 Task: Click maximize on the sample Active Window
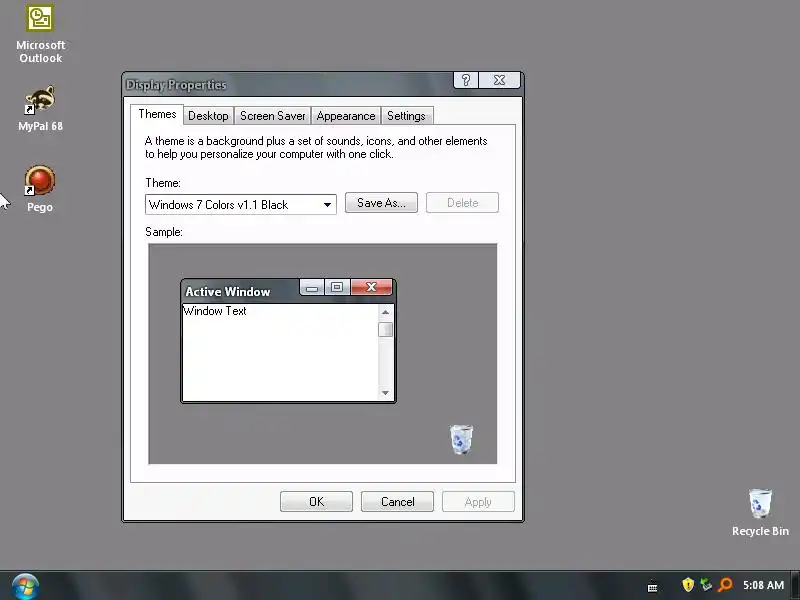coord(337,287)
